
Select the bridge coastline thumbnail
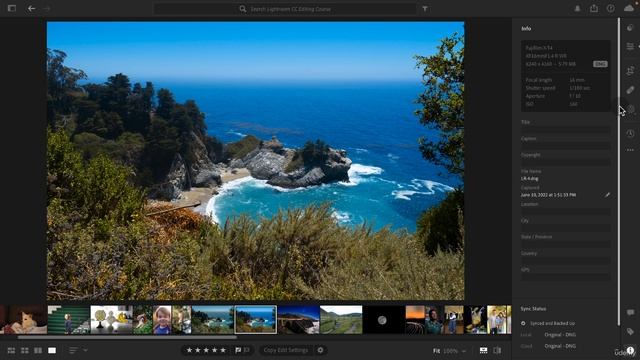tap(298, 320)
